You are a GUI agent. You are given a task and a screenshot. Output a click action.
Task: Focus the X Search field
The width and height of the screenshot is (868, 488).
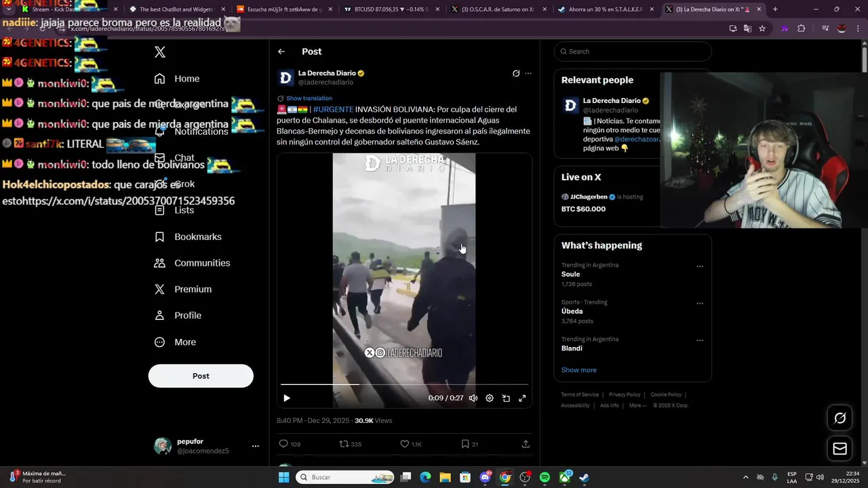click(x=633, y=52)
